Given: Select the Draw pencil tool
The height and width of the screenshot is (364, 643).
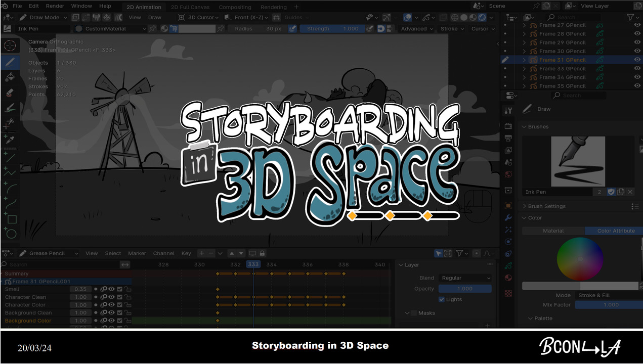Looking at the screenshot, I should tap(10, 62).
